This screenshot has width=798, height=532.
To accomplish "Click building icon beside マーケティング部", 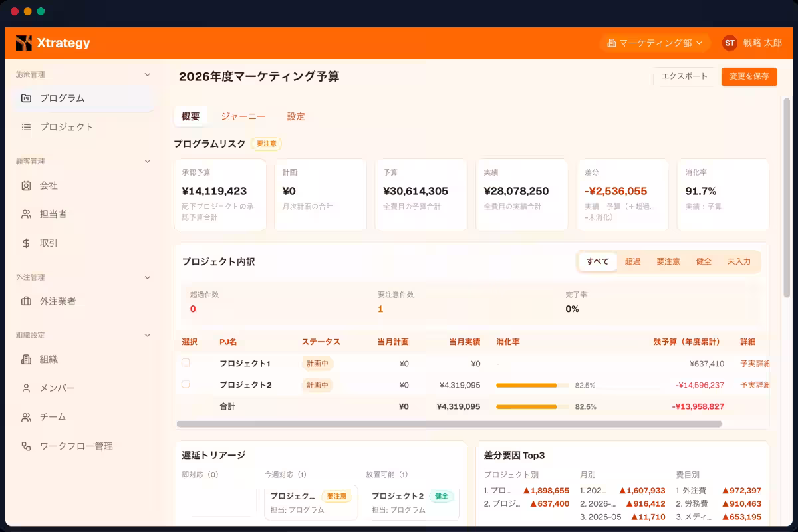I will coord(611,43).
